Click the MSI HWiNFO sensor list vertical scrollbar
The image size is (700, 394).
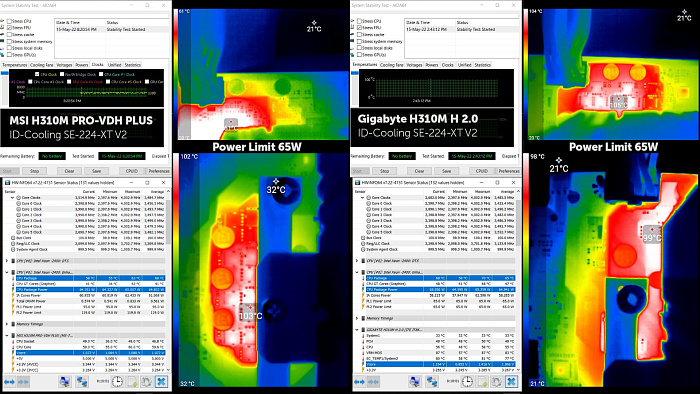click(x=168, y=280)
